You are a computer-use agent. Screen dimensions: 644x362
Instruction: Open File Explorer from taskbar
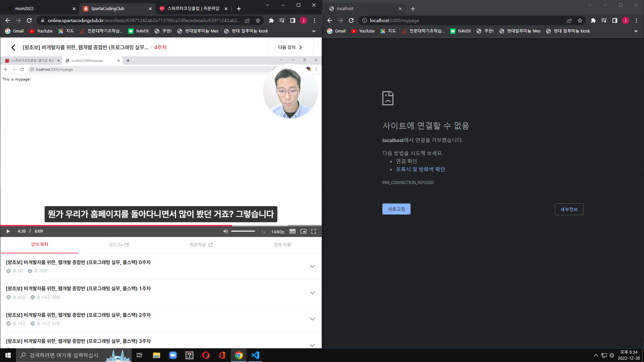(x=156, y=355)
